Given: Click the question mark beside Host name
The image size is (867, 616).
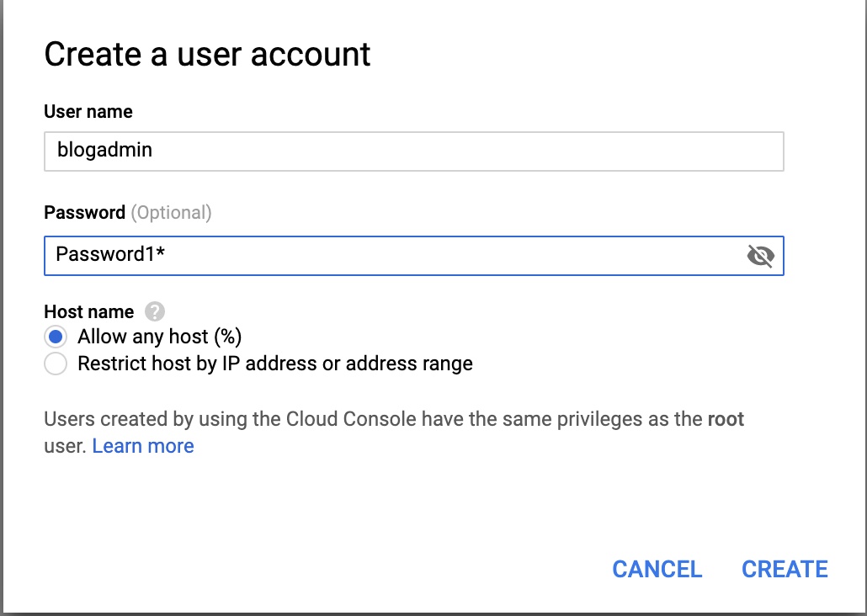Looking at the screenshot, I should pos(153,311).
